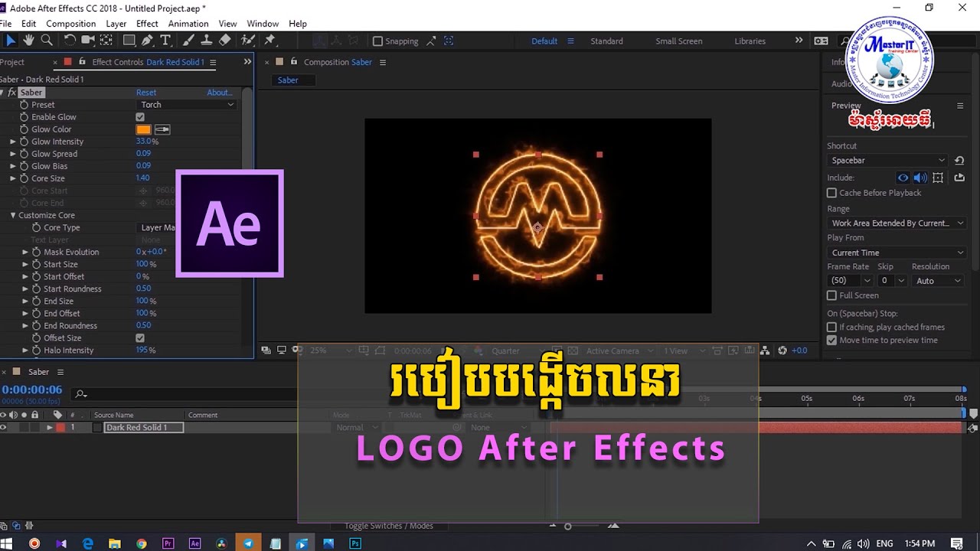Toggle Include video eye icon in Preview
The image size is (980, 551).
point(903,178)
